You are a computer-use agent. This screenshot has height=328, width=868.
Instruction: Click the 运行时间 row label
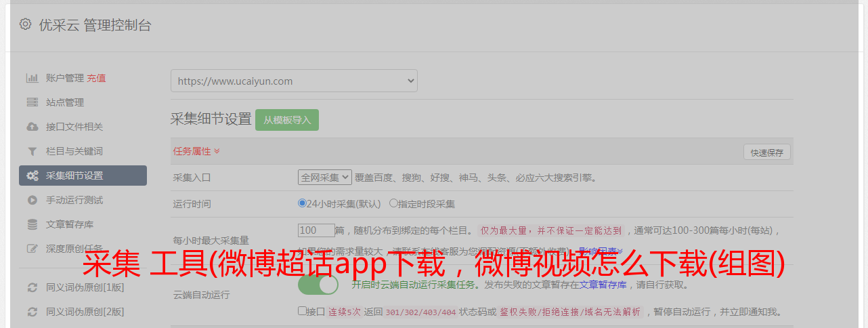point(192,203)
